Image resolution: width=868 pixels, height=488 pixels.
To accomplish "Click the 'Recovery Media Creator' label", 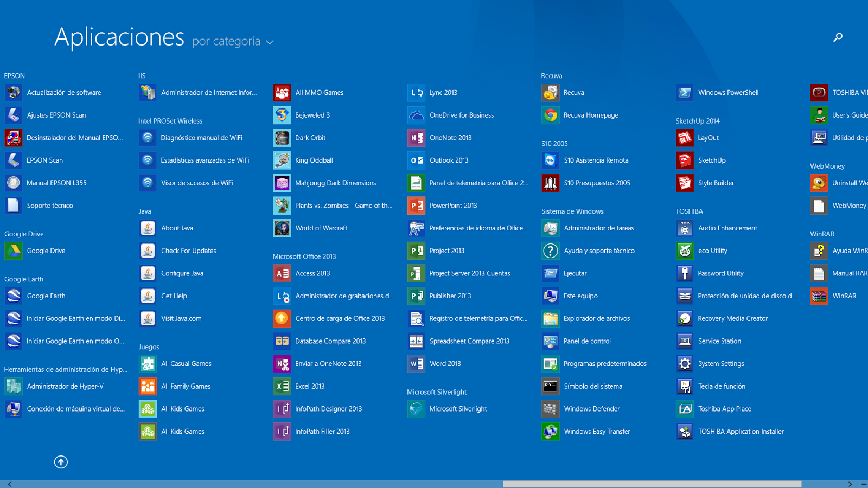I will coord(733,319).
